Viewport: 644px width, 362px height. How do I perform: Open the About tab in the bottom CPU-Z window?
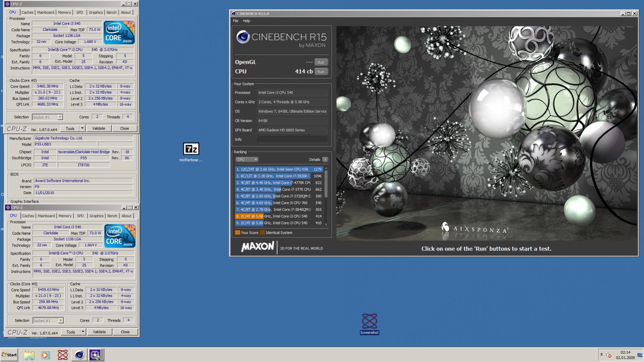(x=127, y=216)
